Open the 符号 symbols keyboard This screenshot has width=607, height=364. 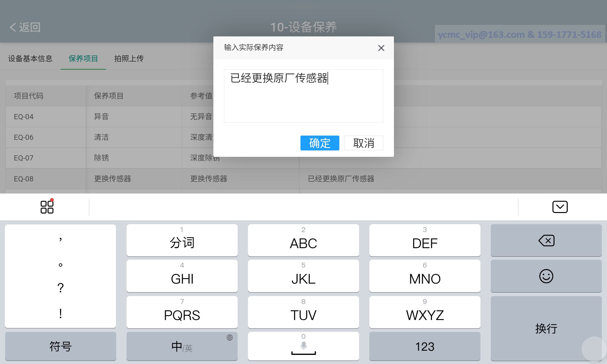(60, 346)
